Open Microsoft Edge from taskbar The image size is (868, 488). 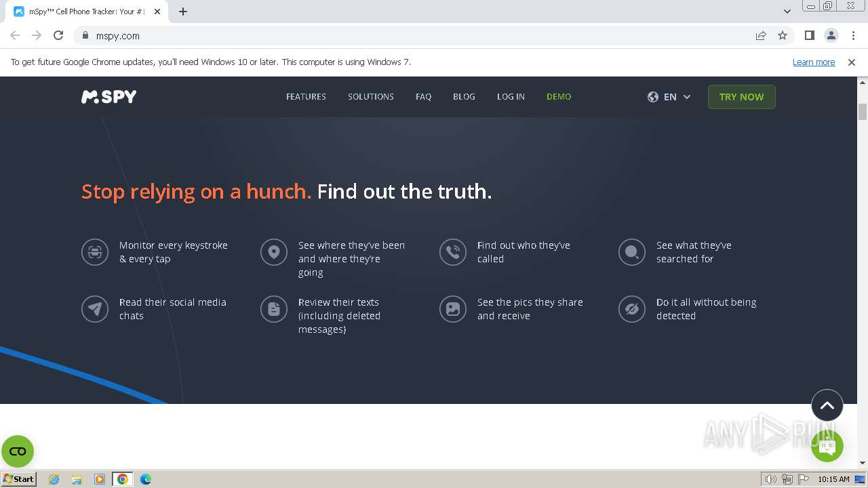[x=146, y=479]
